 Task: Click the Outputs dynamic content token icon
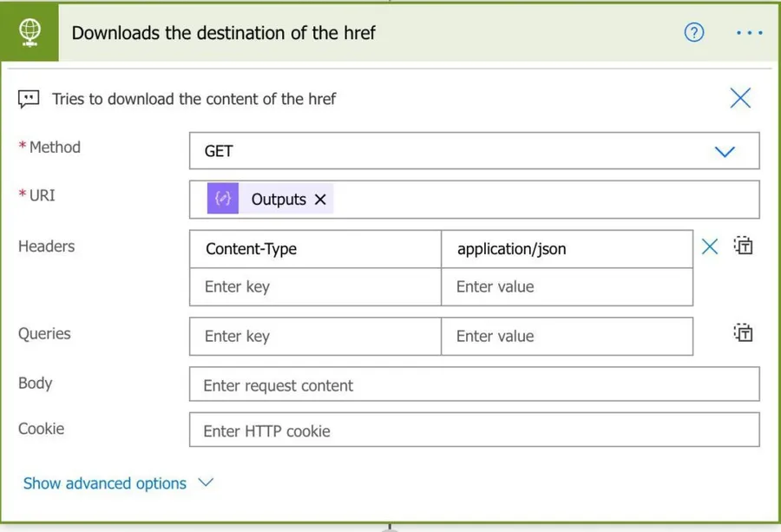pos(223,199)
